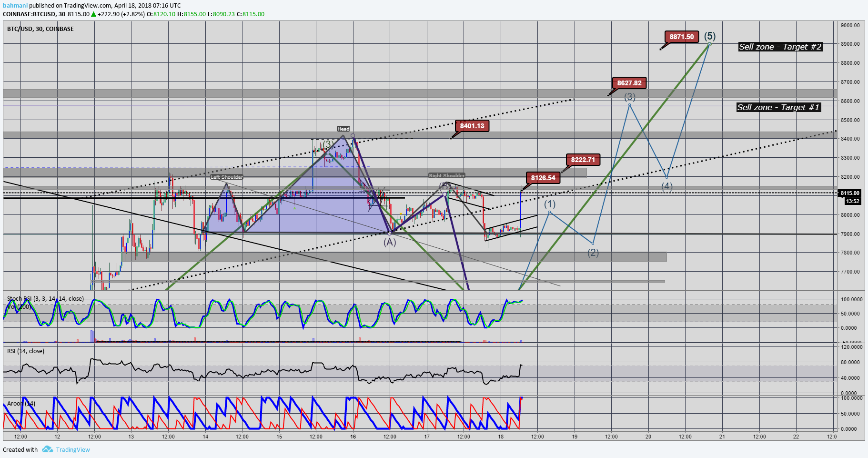The width and height of the screenshot is (868, 458).
Task: Select the 8401.13 price label
Action: (472, 126)
